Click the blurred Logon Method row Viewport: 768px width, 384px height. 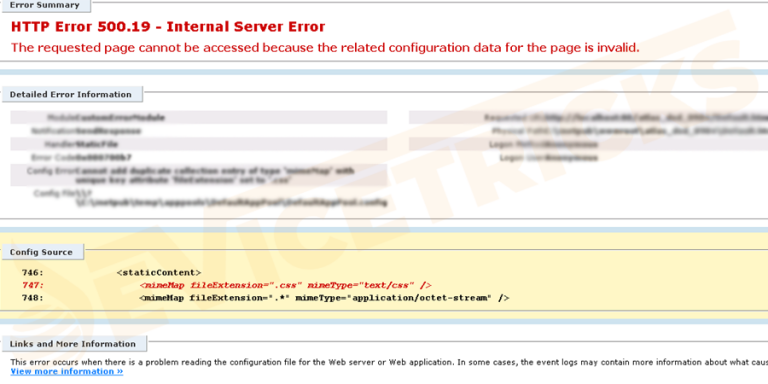[588, 144]
